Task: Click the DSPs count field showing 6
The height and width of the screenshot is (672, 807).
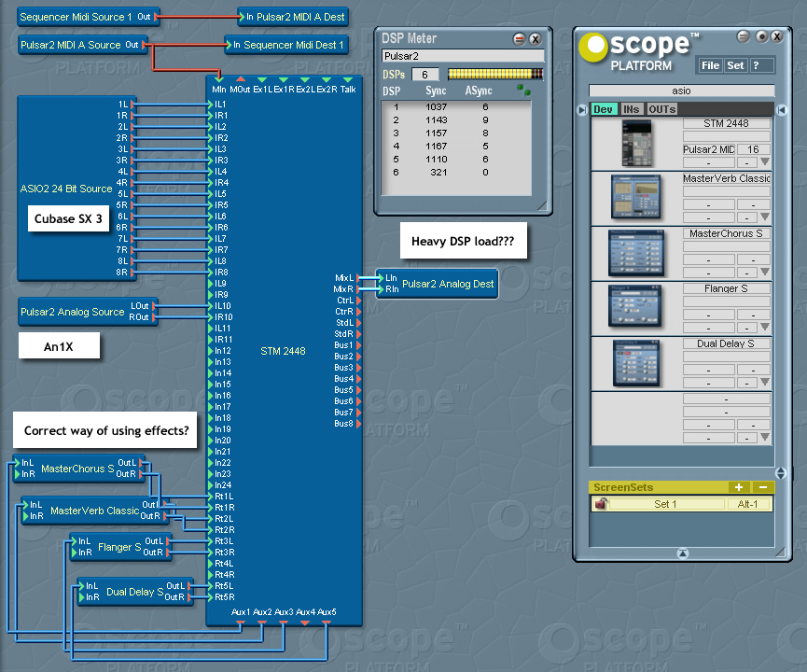Action: pyautogui.click(x=425, y=75)
